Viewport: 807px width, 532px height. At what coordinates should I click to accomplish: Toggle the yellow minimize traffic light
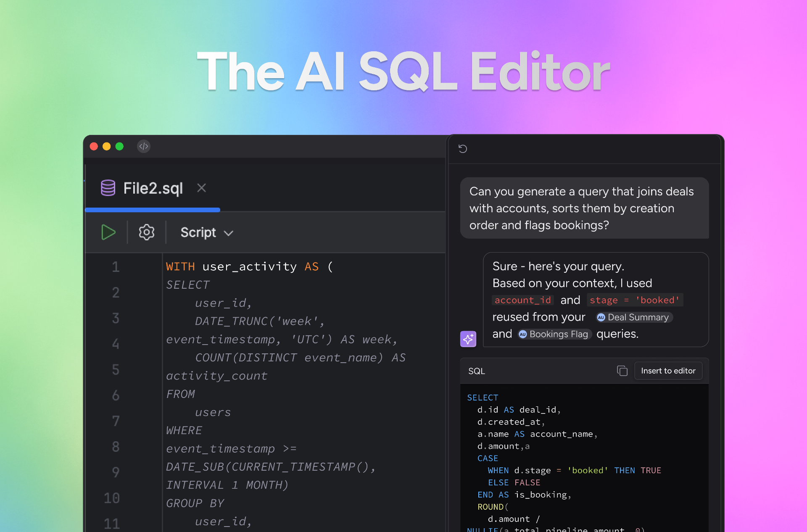coord(106,146)
